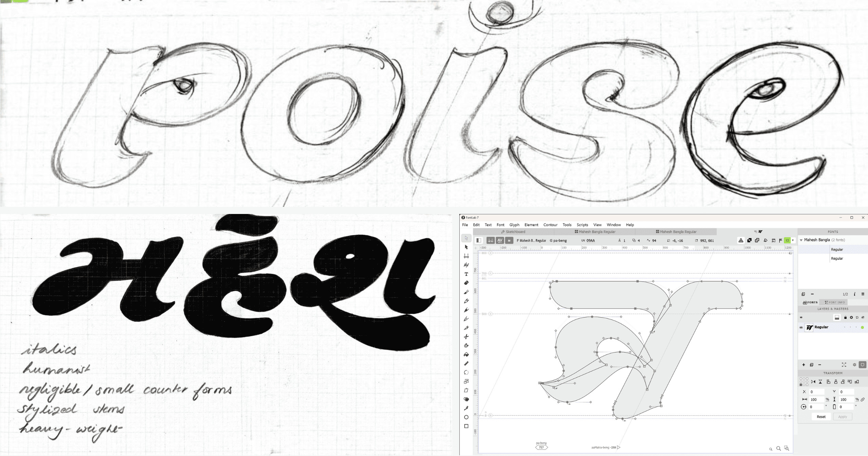Click the layer color icon in Layers header
868x456 pixels.
[x=863, y=318]
